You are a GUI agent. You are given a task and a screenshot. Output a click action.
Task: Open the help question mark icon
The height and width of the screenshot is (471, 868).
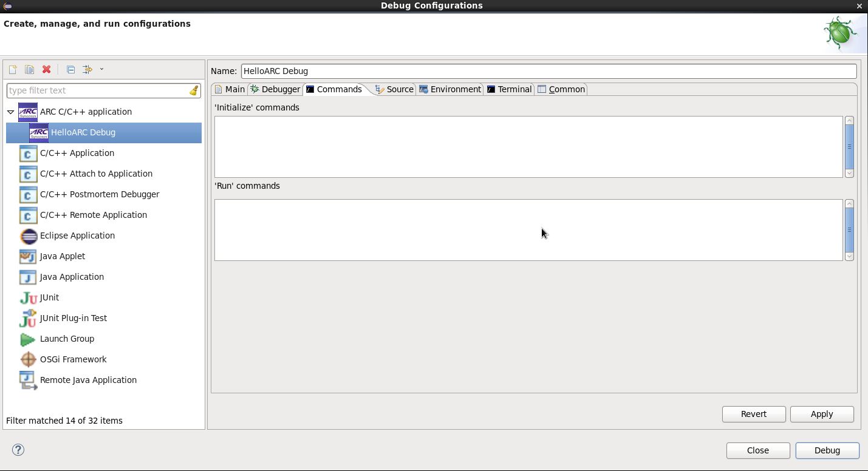click(x=18, y=450)
